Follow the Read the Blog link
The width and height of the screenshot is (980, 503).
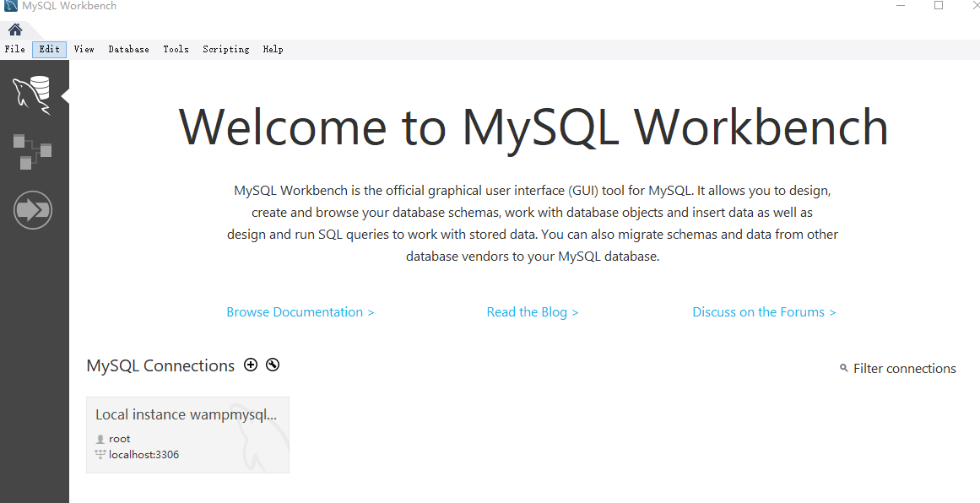(x=533, y=311)
